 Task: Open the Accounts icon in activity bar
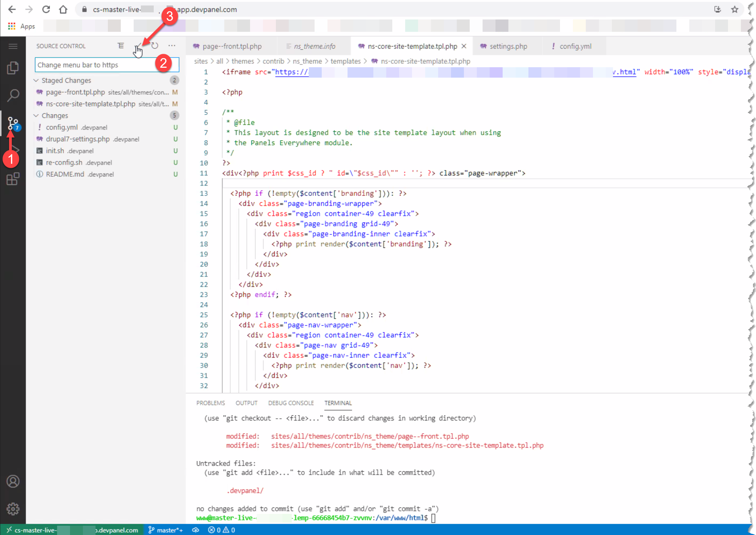click(x=13, y=481)
